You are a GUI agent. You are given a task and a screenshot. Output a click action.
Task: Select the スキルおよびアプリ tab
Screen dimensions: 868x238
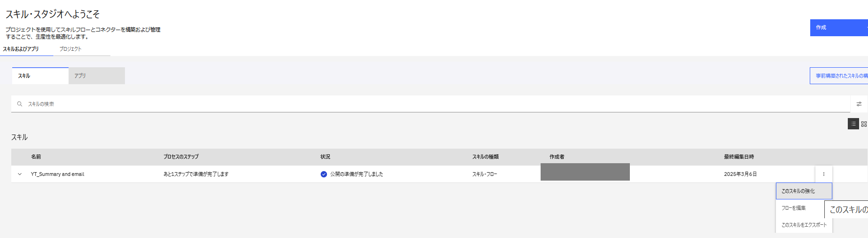click(21, 49)
